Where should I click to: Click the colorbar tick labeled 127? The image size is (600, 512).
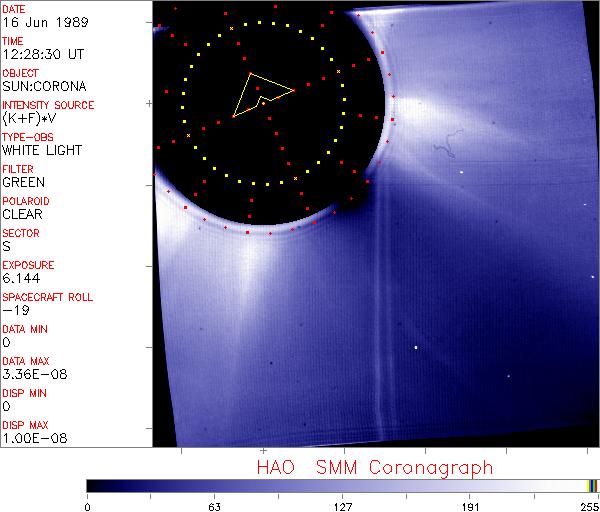pos(343,506)
